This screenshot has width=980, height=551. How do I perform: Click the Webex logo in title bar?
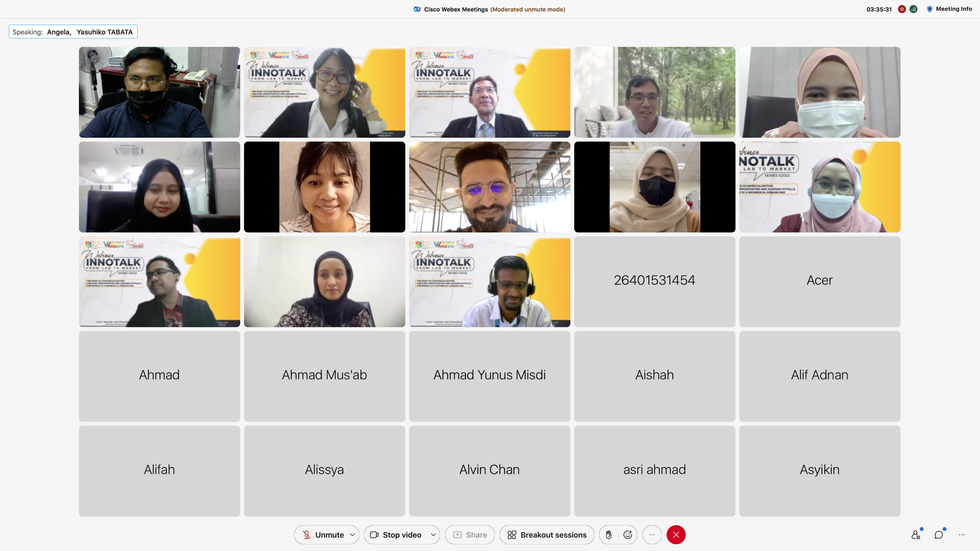point(417,9)
